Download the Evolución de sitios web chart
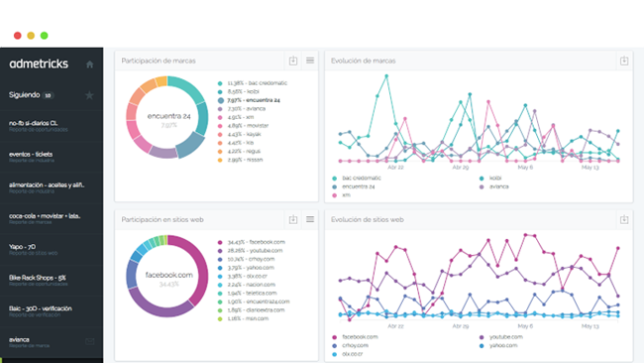 pos(624,219)
